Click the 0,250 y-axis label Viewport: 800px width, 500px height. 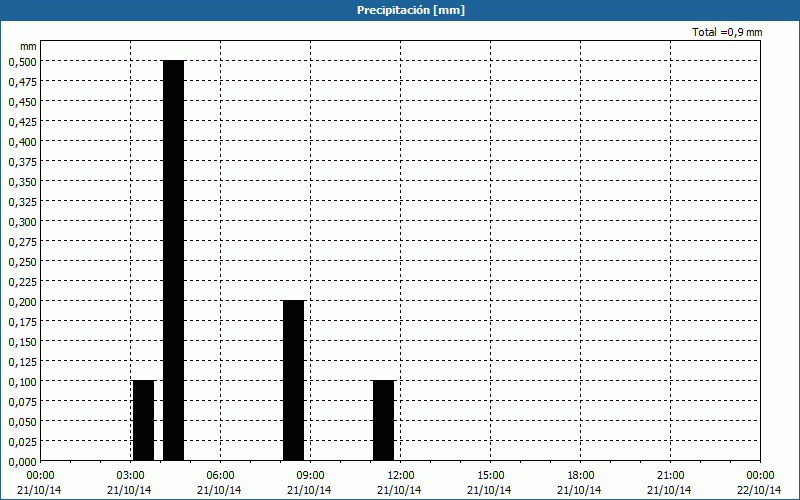tap(22, 261)
